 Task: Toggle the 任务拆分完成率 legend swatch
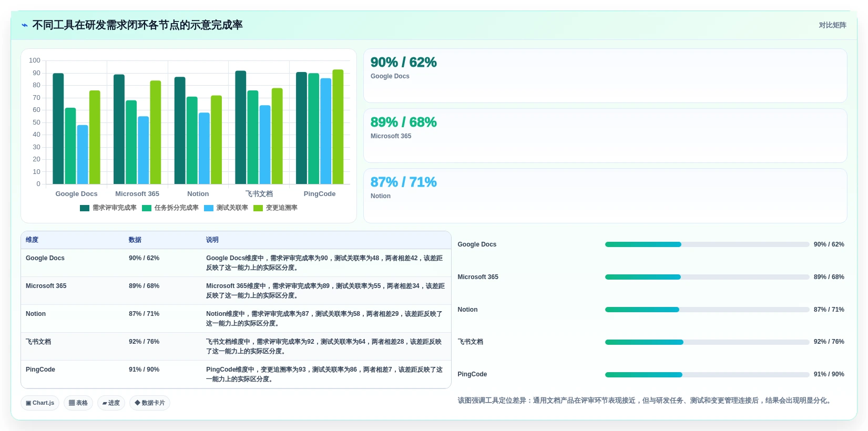147,208
